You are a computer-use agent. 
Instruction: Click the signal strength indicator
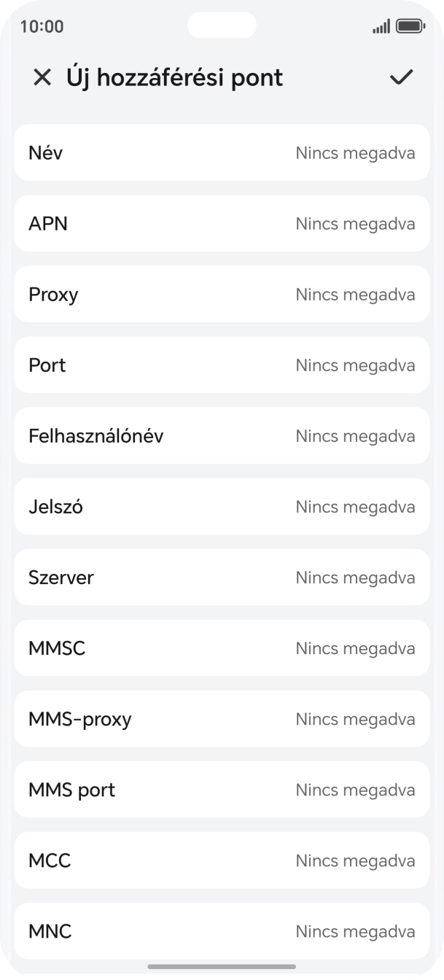click(x=382, y=26)
